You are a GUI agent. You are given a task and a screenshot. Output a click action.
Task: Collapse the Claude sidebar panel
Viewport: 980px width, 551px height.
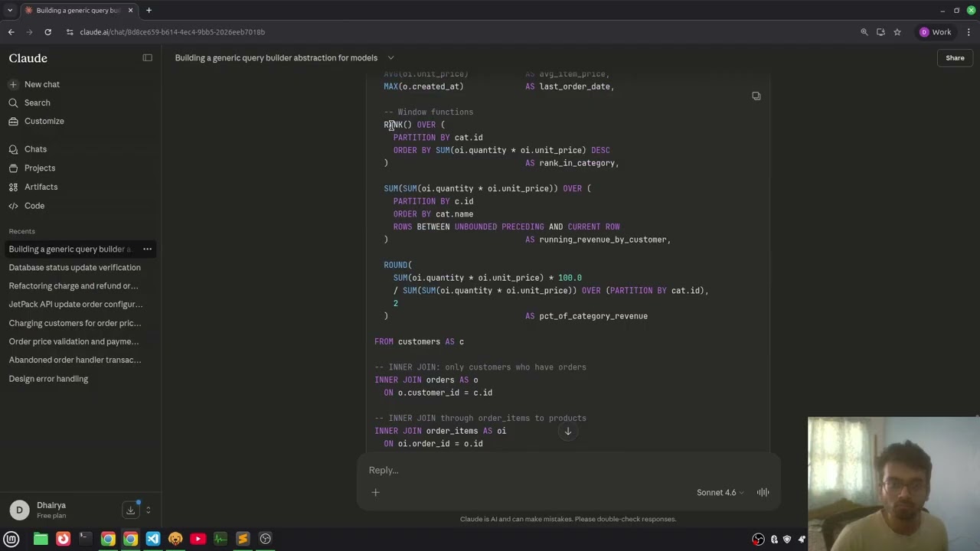(147, 57)
